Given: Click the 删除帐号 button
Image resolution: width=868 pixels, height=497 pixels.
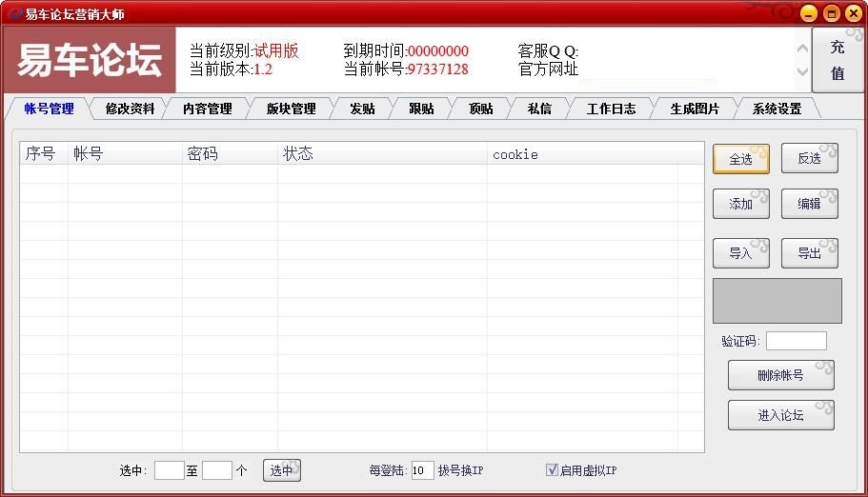Looking at the screenshot, I should tap(780, 375).
